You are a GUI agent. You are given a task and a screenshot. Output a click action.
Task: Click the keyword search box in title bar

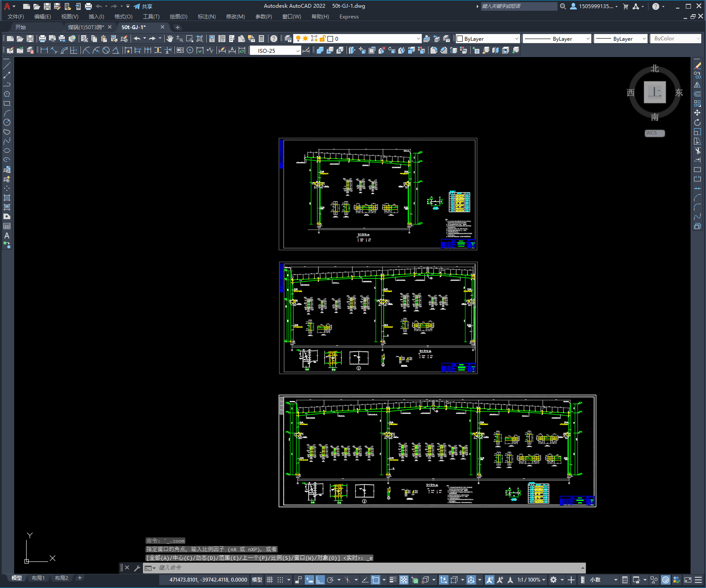click(x=519, y=6)
